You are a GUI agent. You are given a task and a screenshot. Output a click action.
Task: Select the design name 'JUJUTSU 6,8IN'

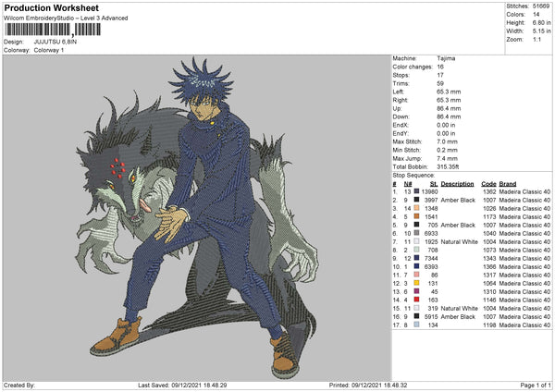(55, 42)
